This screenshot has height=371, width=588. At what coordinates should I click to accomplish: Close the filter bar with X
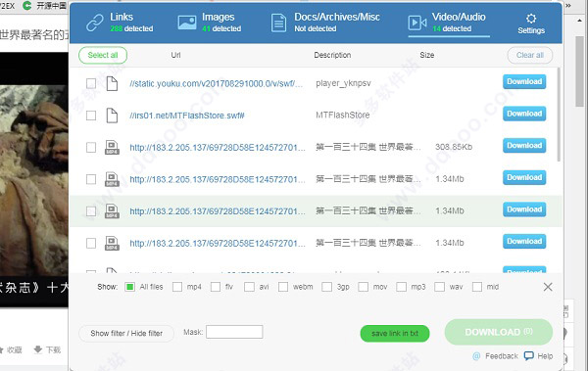coord(548,287)
